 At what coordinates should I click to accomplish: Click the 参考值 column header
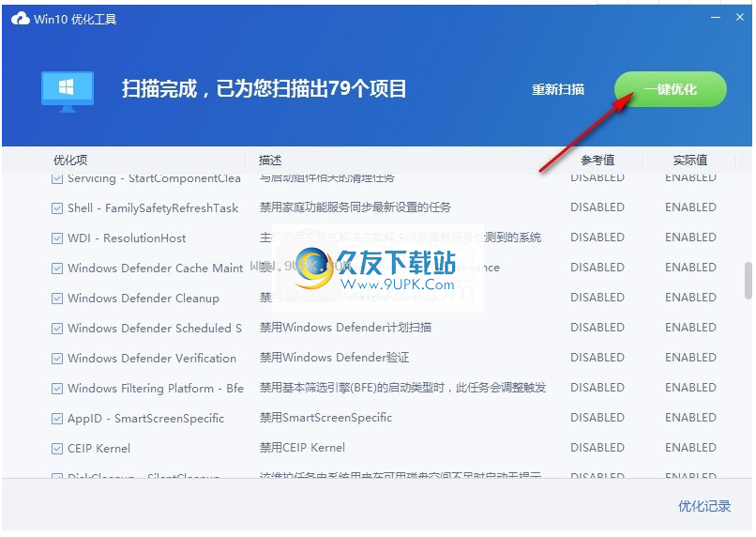coord(597,161)
